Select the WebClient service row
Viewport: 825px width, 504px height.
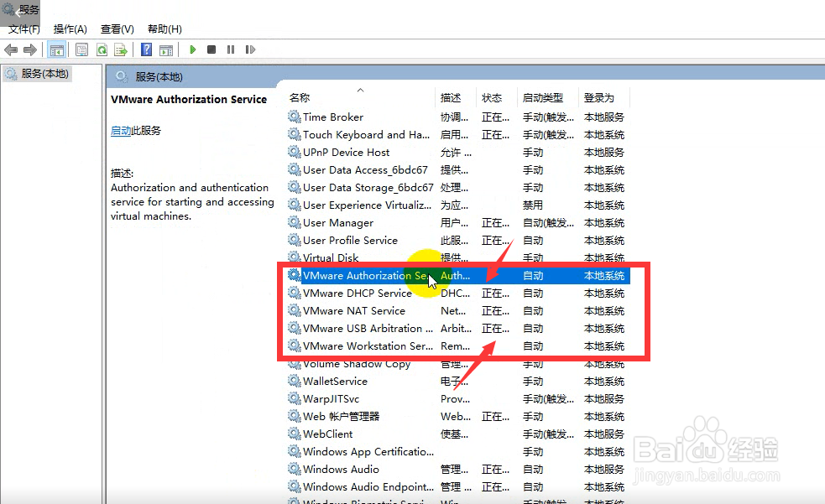point(457,434)
